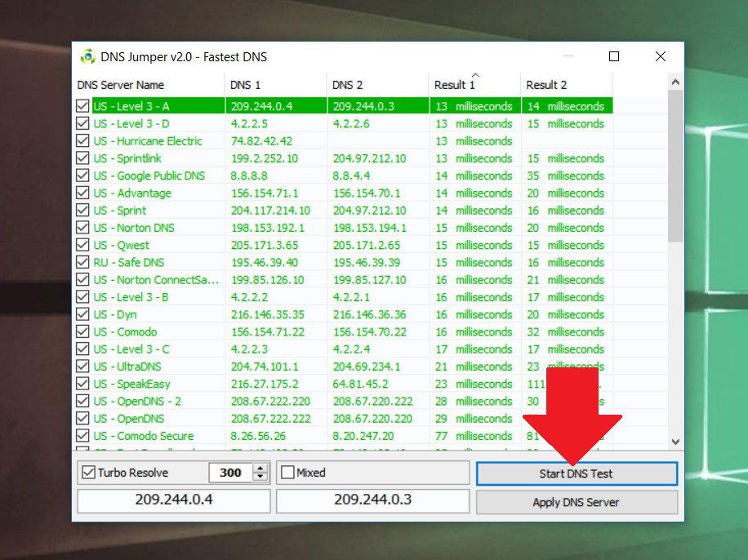Toggle the US - Hurricane Electric checkbox

(82, 140)
